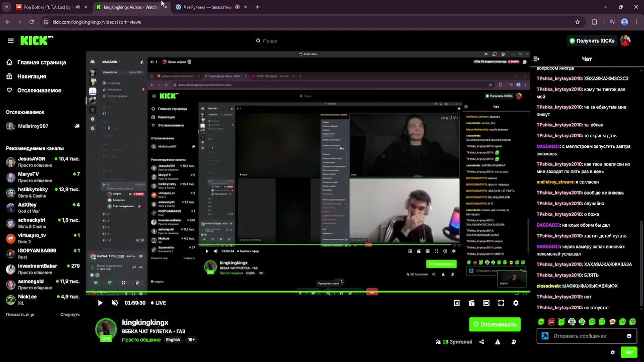Image resolution: width=644 pixels, height=362 pixels.
Task: Collapse recommended channels with Свернуть
Action: (x=70, y=315)
